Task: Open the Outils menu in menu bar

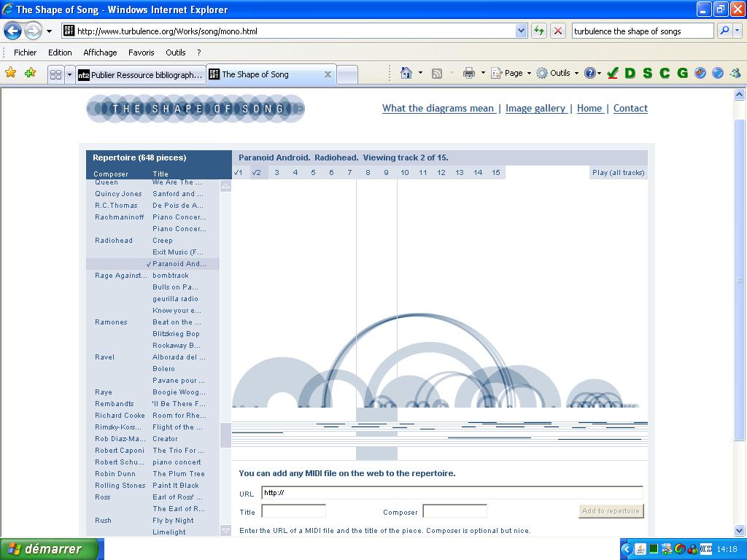Action: (176, 52)
